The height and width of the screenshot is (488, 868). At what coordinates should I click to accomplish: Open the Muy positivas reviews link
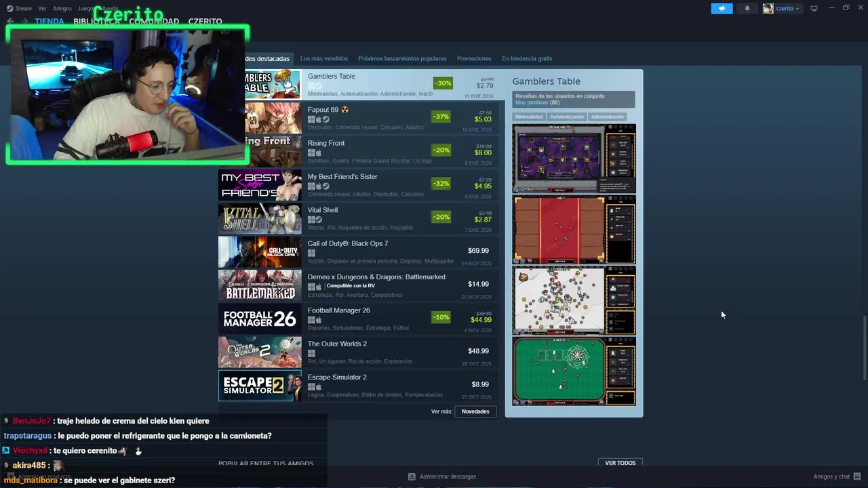pos(532,102)
